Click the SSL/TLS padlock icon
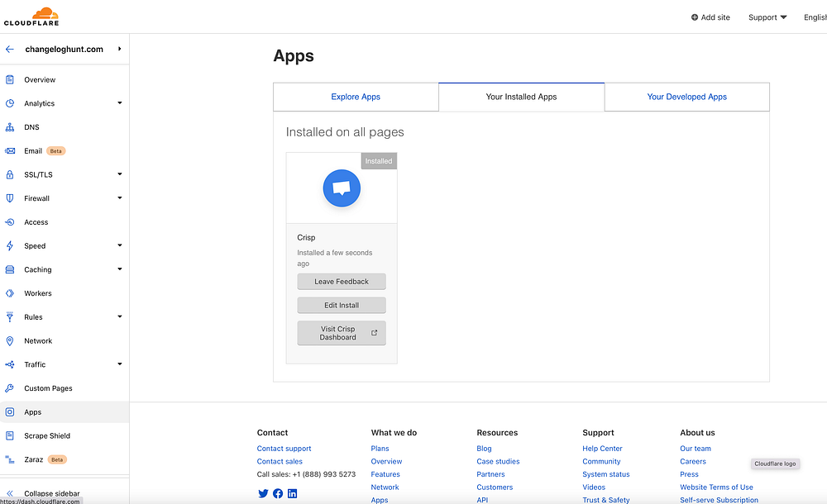827x504 pixels. tap(9, 174)
